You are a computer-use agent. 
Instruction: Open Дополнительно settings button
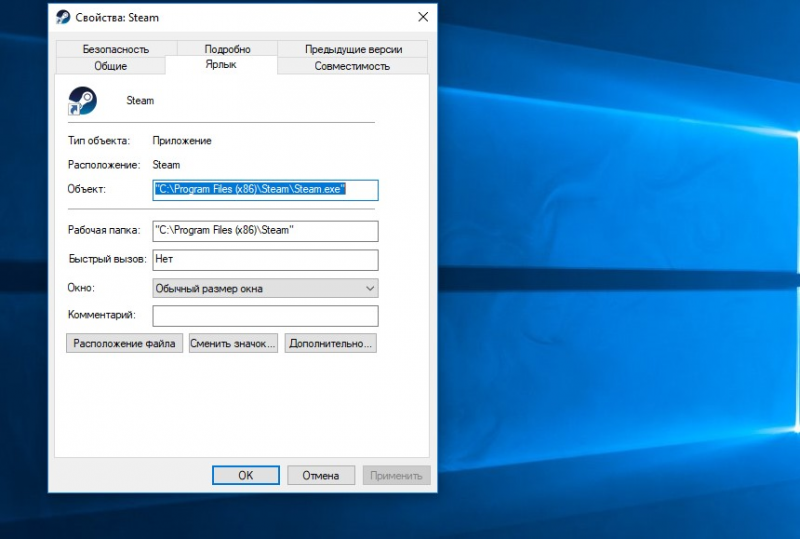[x=331, y=344]
